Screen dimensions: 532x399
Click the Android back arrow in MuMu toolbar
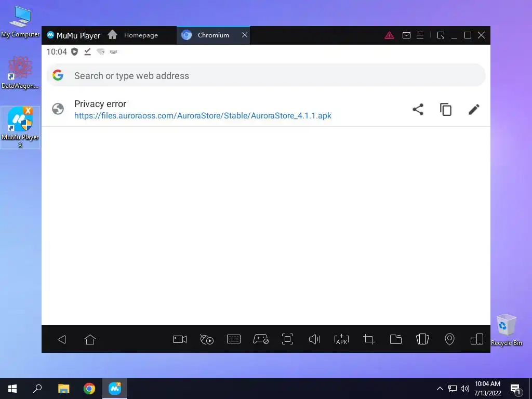pos(62,339)
